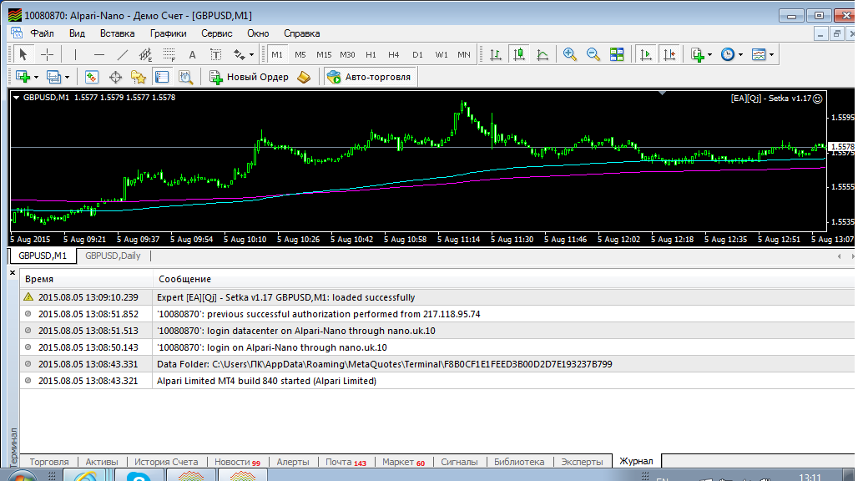Activate the crosshair tool

(x=47, y=54)
